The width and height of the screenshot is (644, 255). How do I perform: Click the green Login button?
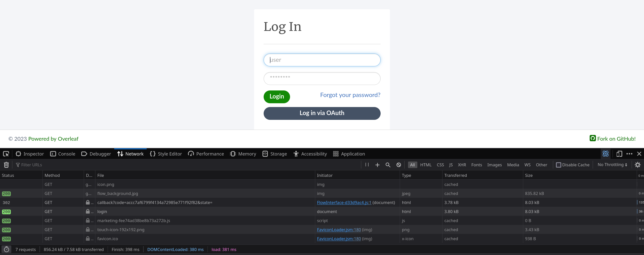(x=277, y=96)
